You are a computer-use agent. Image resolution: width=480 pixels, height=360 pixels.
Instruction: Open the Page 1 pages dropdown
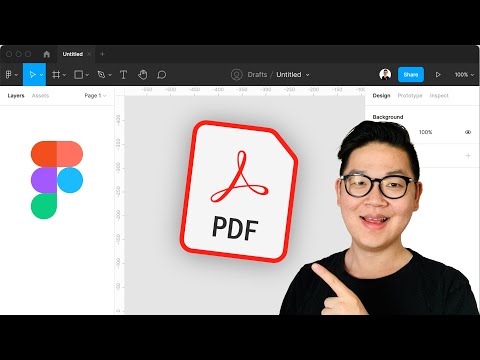pos(95,96)
